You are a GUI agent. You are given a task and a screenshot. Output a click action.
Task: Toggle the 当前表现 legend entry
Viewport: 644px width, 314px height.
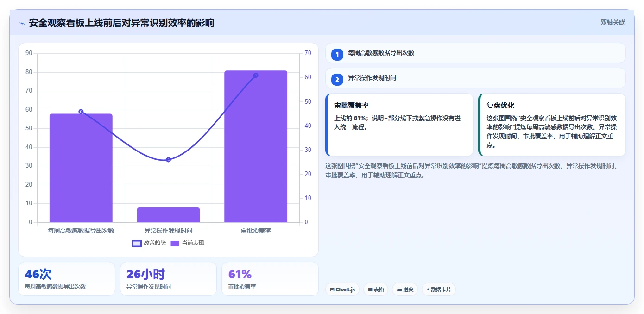[x=187, y=243]
